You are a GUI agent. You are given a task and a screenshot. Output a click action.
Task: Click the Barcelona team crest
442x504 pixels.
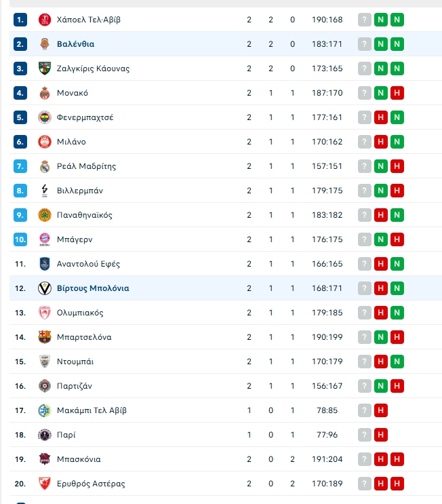(45, 337)
